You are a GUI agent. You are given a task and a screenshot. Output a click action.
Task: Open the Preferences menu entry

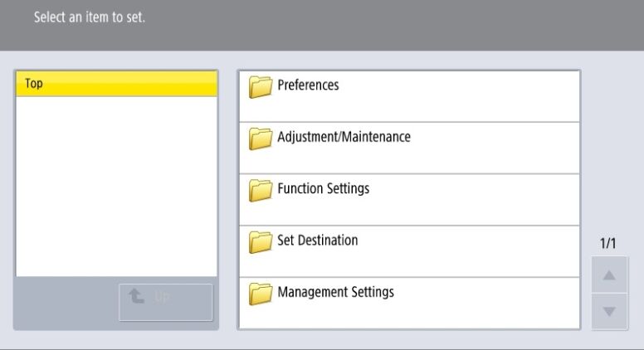coord(308,85)
